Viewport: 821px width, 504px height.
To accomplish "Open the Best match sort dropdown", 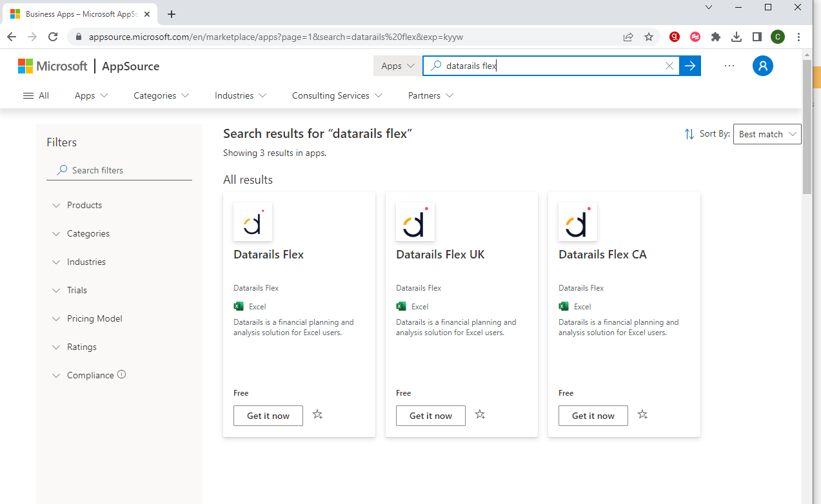I will click(x=767, y=133).
